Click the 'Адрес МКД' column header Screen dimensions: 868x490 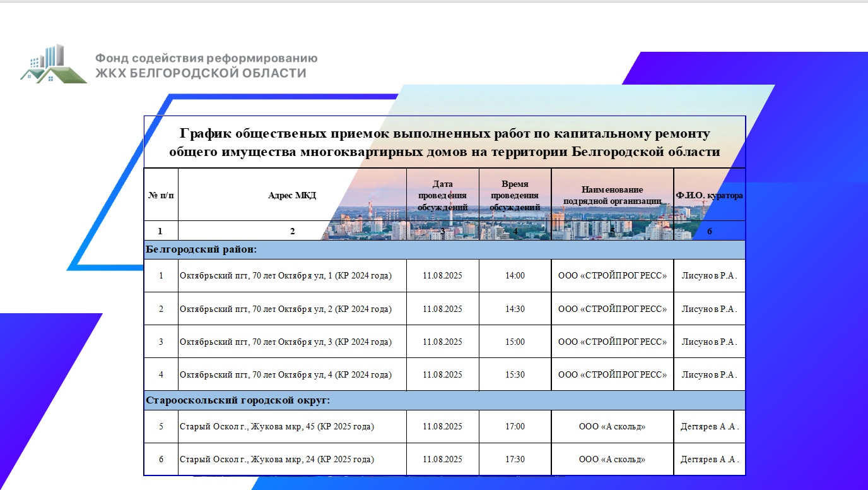[292, 195]
